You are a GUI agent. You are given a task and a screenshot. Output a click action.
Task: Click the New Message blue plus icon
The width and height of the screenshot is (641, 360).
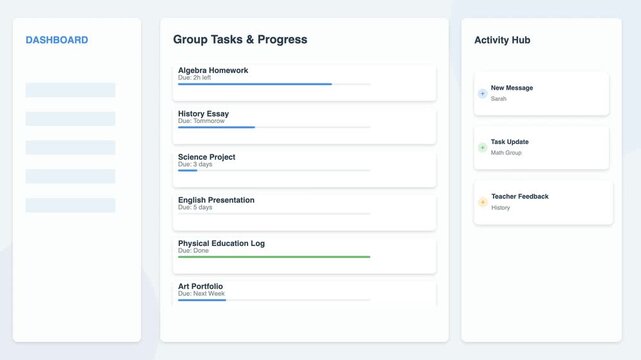[482, 94]
